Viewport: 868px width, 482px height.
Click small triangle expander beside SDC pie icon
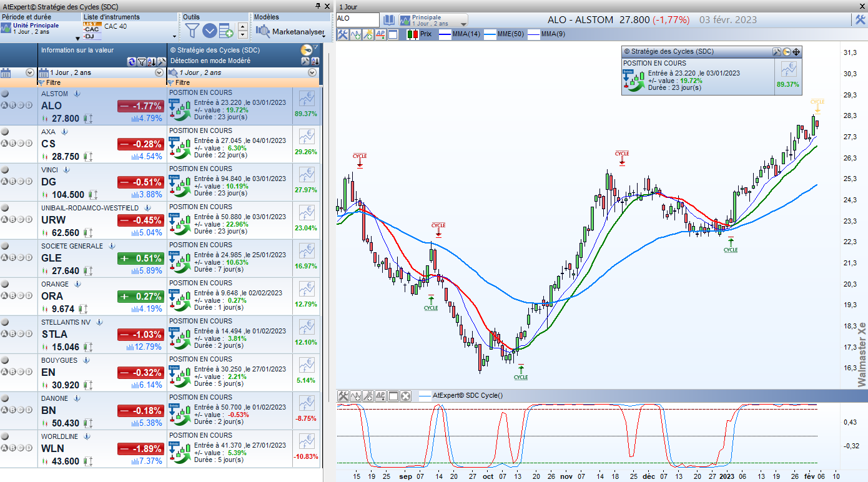tap(316, 47)
